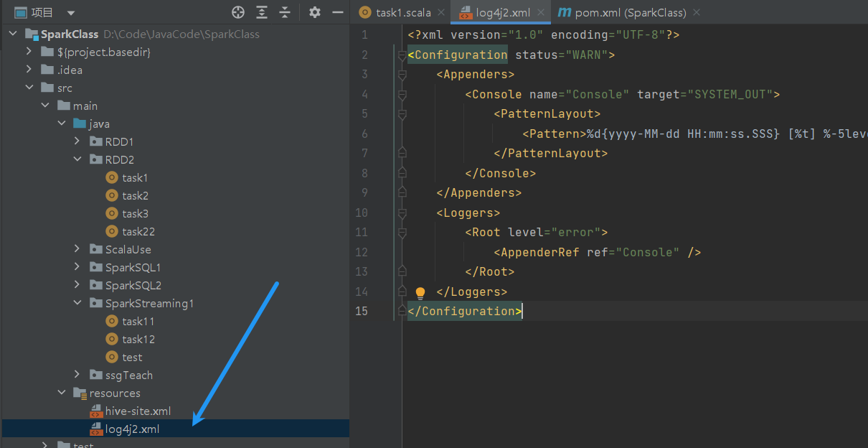
Task: Fold the PatternLayout element at line 5
Action: [402, 114]
